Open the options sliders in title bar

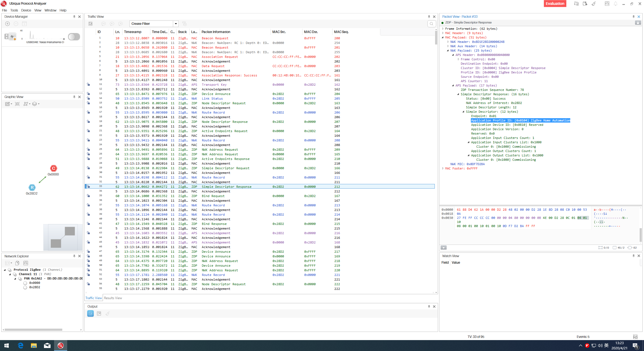point(607,4)
